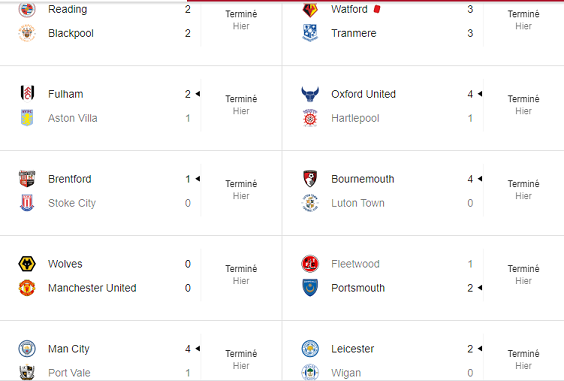The image size is (564, 381).
Task: Click the Leicester fox crest
Action: (310, 349)
